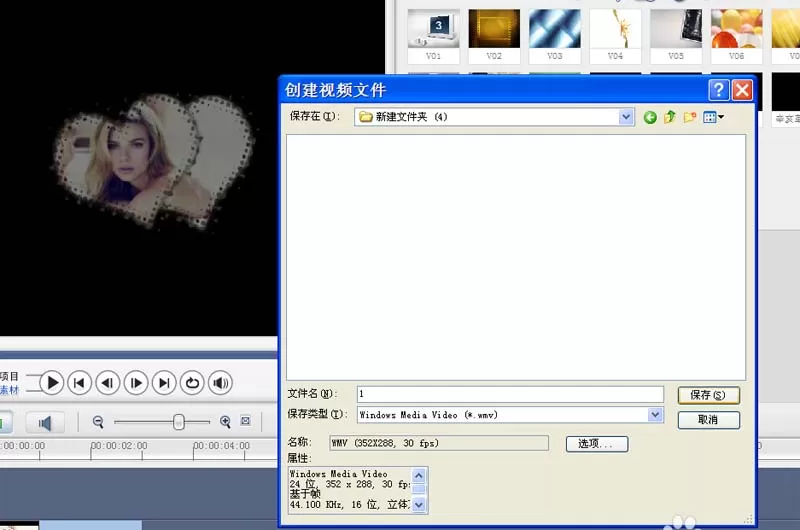This screenshot has width=800, height=530.
Task: Open the preview volume control
Action: point(220,383)
